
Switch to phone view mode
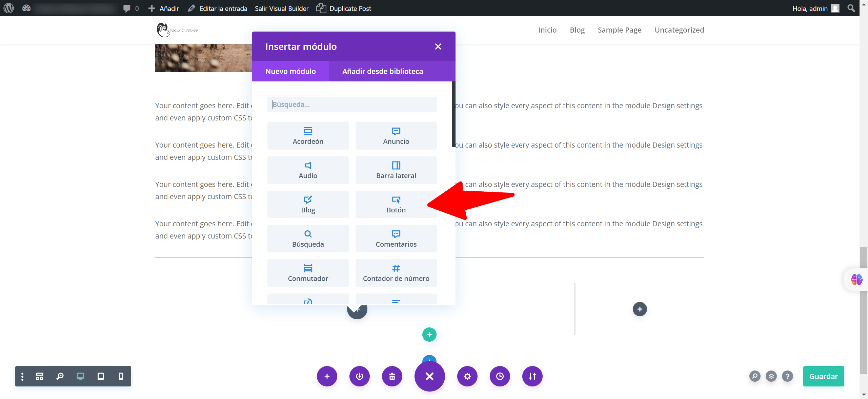click(x=121, y=376)
